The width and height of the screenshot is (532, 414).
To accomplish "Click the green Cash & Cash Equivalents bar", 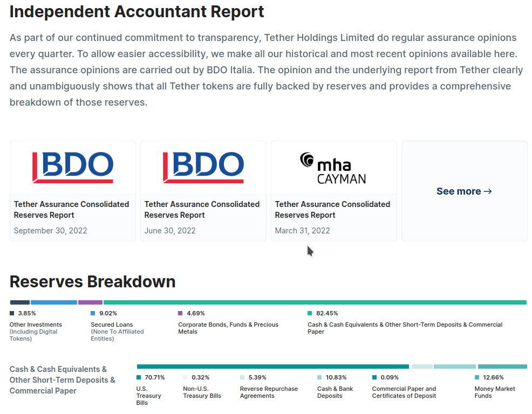I will tap(315, 302).
